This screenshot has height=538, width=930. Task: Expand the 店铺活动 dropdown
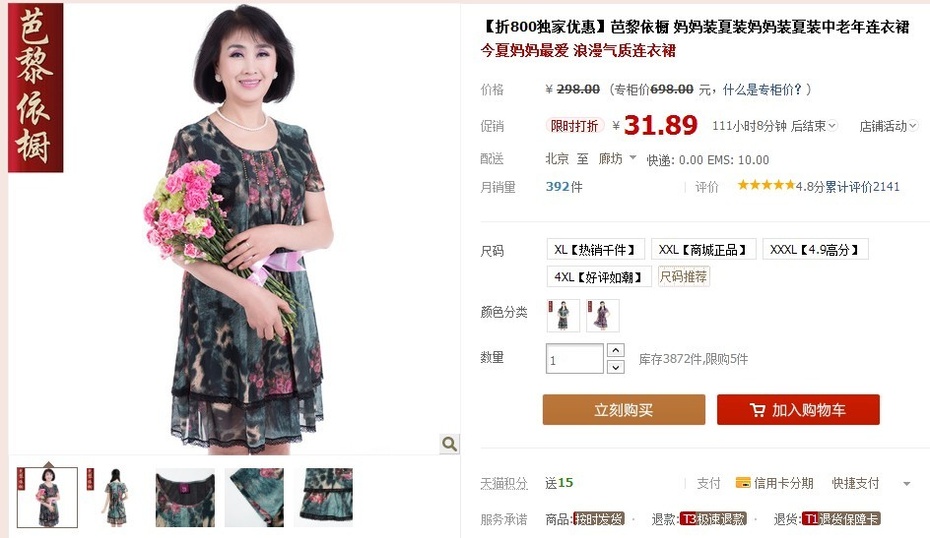tap(888, 126)
